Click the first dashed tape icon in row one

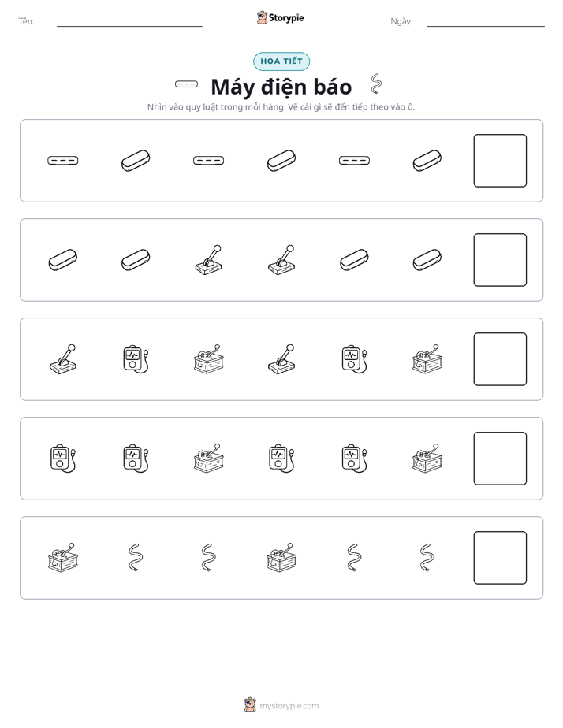[x=63, y=161]
